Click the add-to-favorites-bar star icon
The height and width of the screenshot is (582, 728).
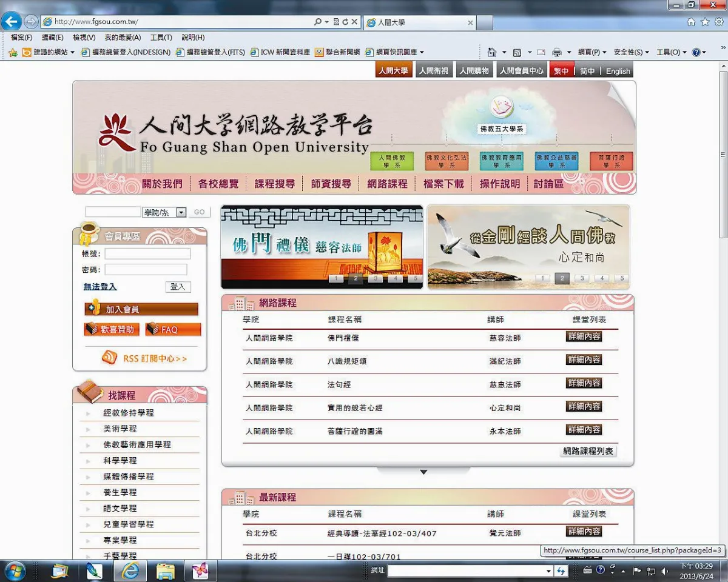pos(13,53)
